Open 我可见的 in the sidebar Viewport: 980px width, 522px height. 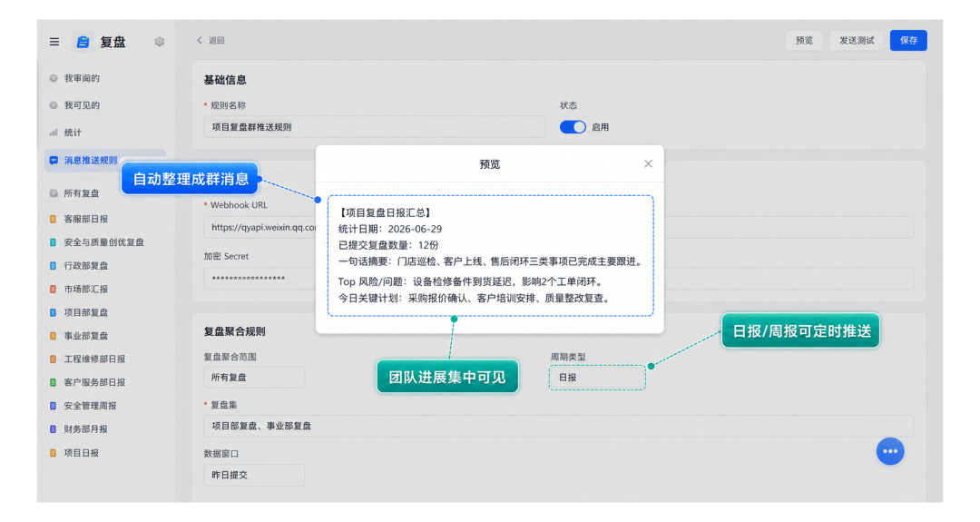point(82,105)
